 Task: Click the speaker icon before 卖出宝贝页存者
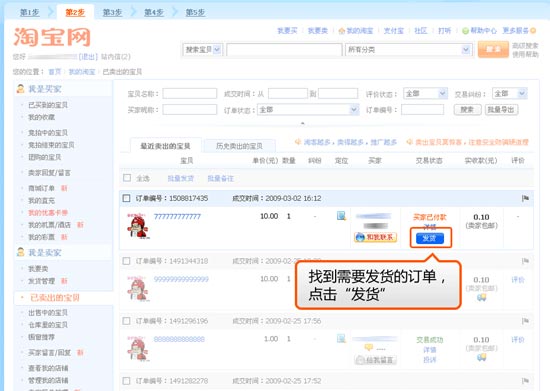coord(409,142)
